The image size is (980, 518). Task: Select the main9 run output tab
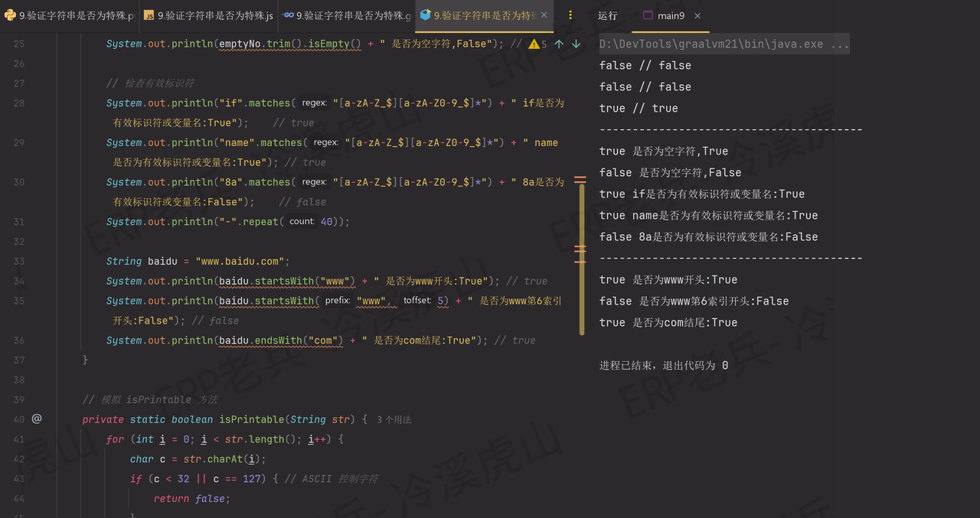[x=670, y=15]
